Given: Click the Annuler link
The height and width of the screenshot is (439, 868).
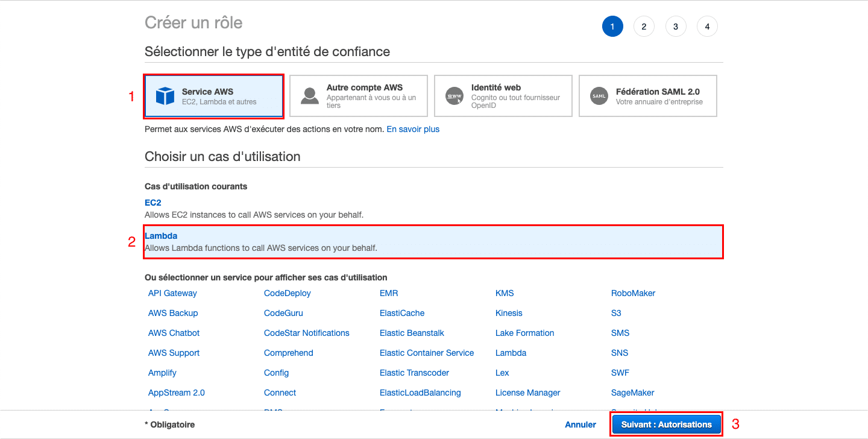Looking at the screenshot, I should [x=580, y=425].
